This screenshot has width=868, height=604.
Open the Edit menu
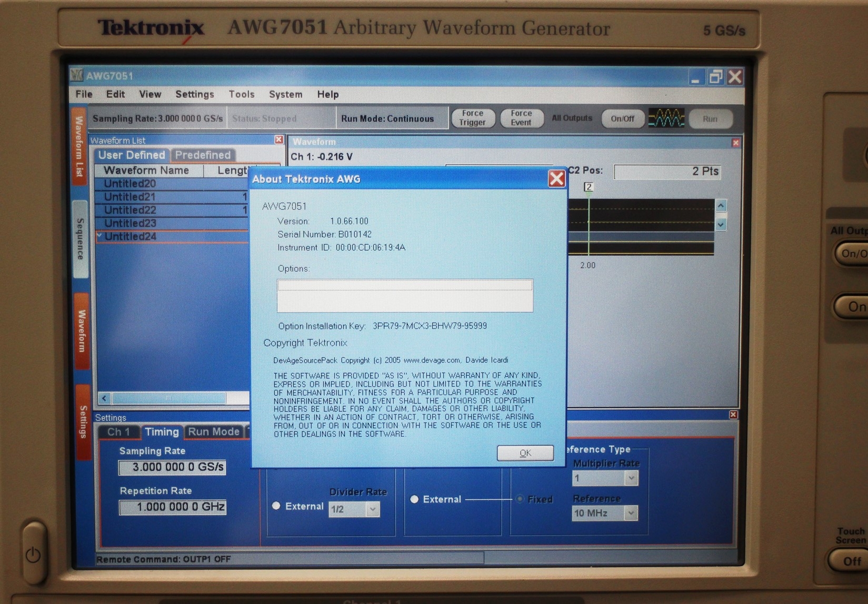pyautogui.click(x=115, y=94)
